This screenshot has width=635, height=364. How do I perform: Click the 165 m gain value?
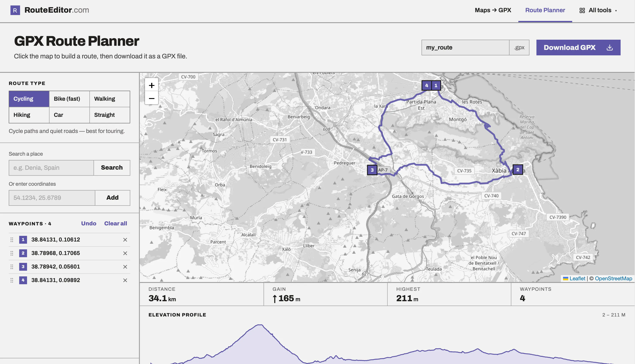(286, 298)
